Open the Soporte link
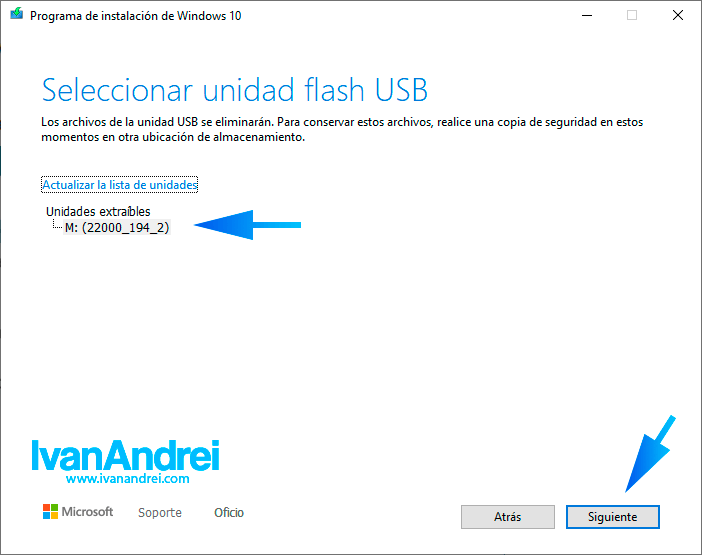Viewport: 702px width, 555px height. pyautogui.click(x=160, y=512)
